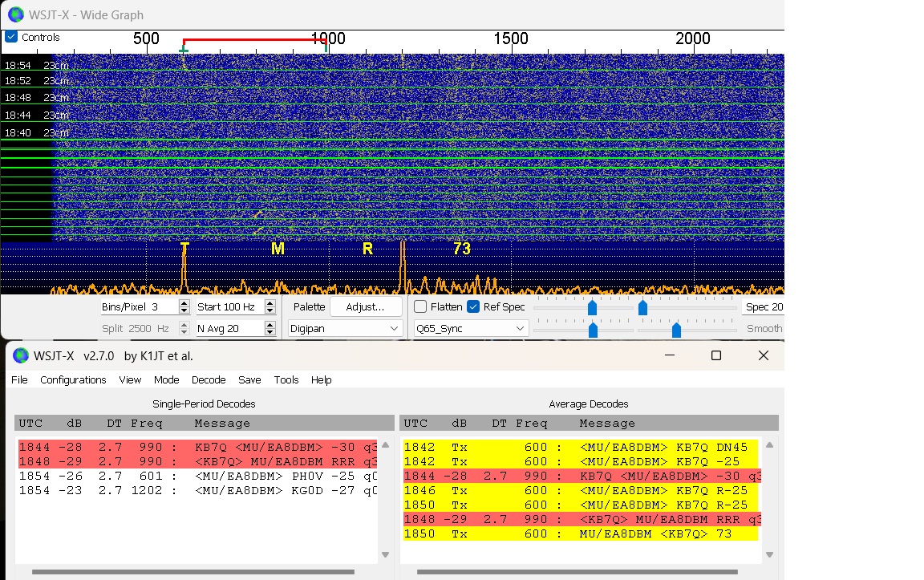Click the Adjust... palette button
The height and width of the screenshot is (580, 924).
click(366, 306)
